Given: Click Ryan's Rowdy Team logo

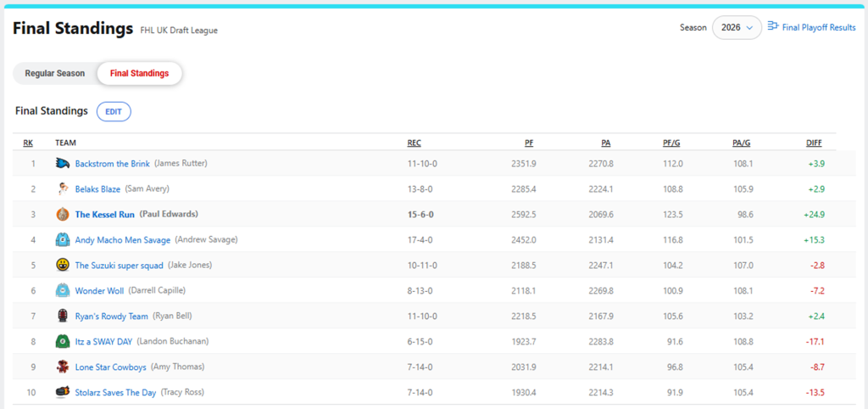Looking at the screenshot, I should pos(63,316).
